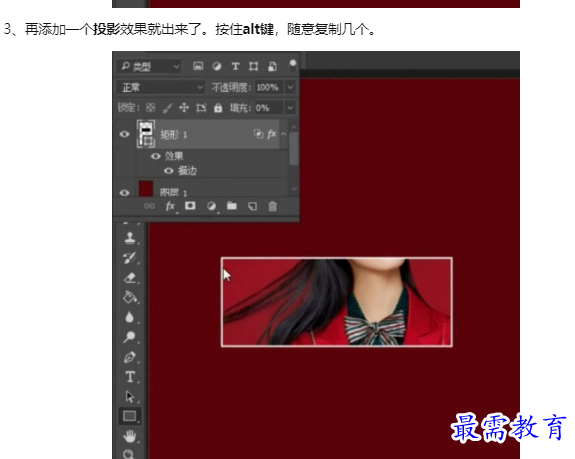Image resolution: width=575 pixels, height=459 pixels.
Task: Lock all padlock icon
Action: tap(218, 108)
